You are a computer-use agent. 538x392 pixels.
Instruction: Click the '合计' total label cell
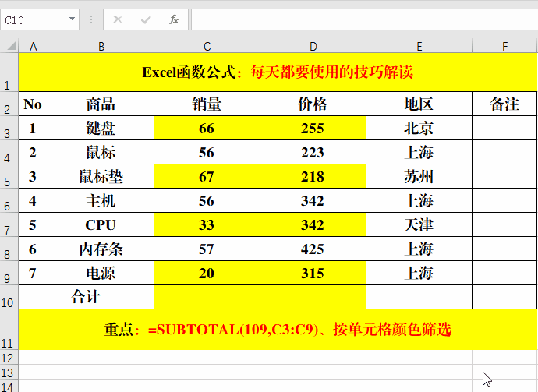[x=86, y=297]
